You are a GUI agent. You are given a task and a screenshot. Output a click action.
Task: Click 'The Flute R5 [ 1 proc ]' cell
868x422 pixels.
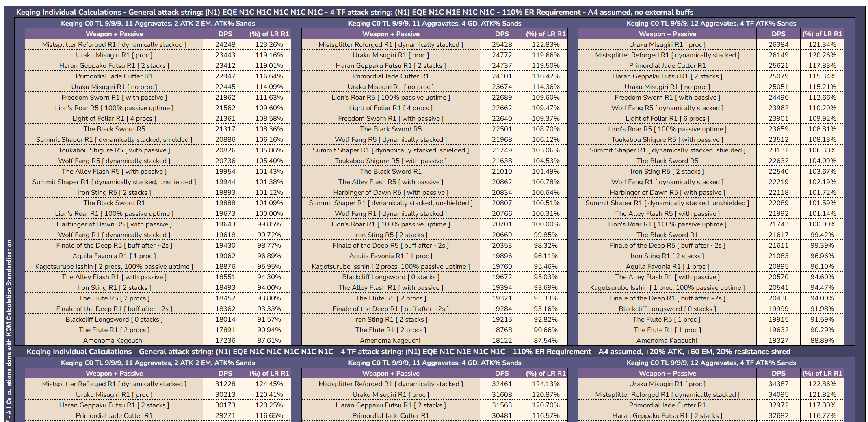click(667, 319)
